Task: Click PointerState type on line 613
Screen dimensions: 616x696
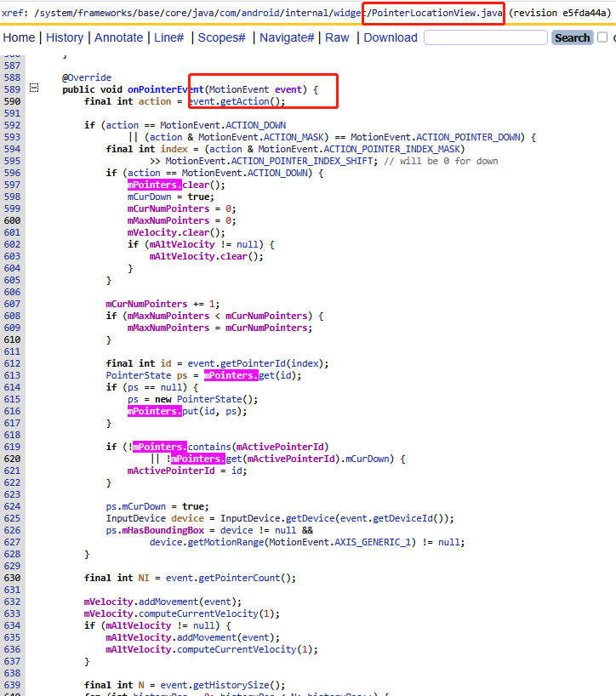Action: point(138,375)
